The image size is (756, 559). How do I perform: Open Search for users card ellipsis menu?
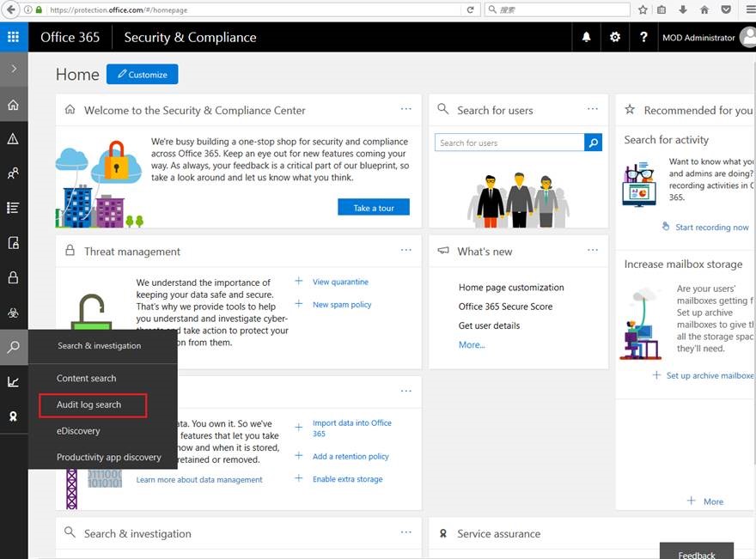coord(593,109)
